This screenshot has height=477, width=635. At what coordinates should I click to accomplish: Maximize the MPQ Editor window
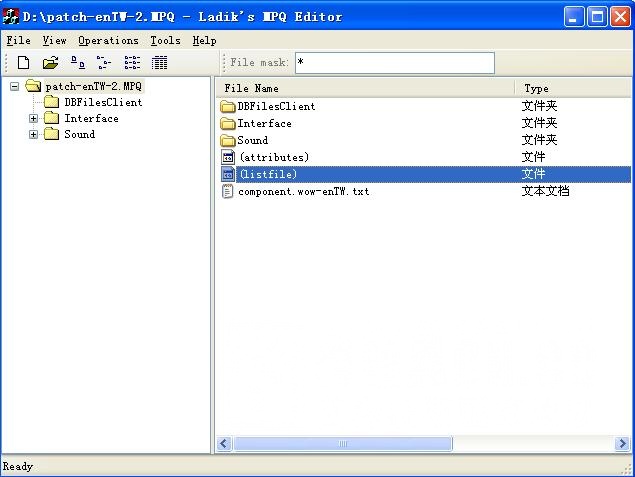(597, 17)
